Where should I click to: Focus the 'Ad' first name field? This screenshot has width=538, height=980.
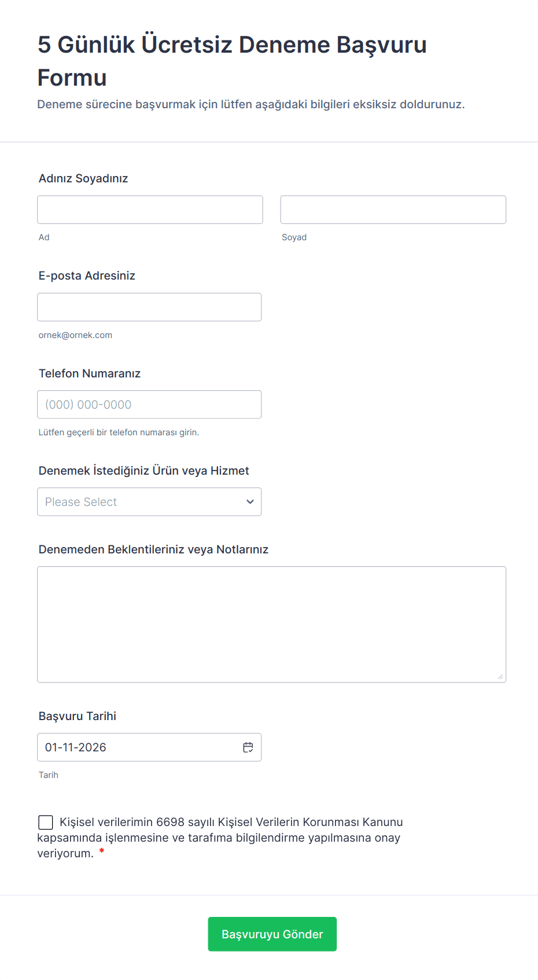click(x=150, y=210)
